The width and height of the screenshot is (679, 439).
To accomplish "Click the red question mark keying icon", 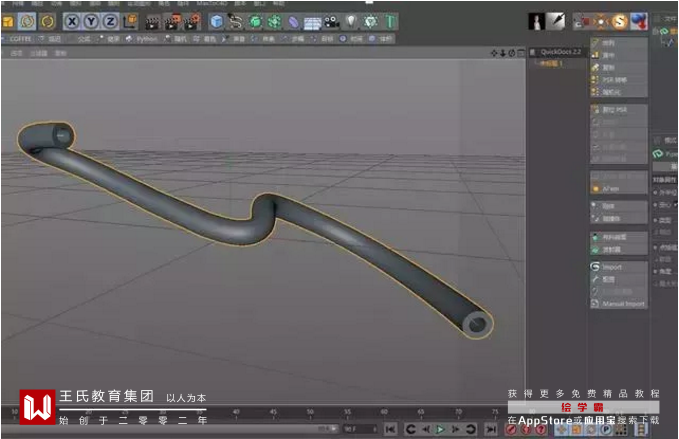I will click(x=540, y=429).
